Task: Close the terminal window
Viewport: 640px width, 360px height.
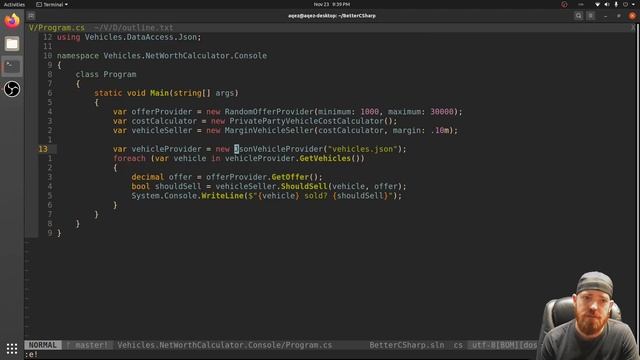Action: click(632, 16)
